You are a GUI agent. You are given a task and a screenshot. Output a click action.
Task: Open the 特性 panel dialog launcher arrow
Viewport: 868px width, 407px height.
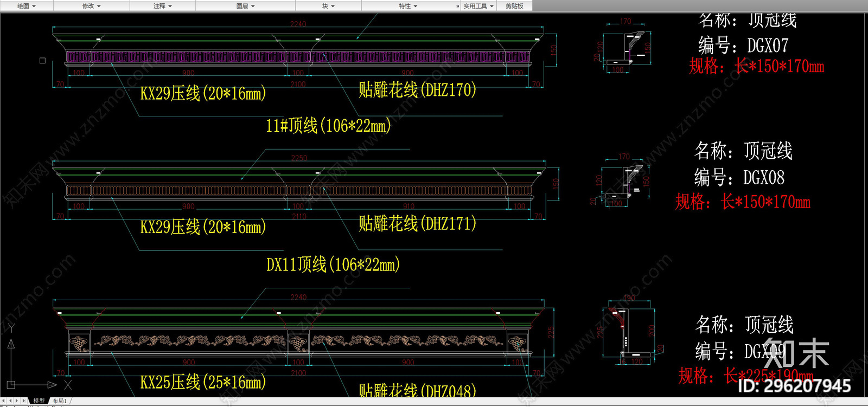tap(457, 7)
